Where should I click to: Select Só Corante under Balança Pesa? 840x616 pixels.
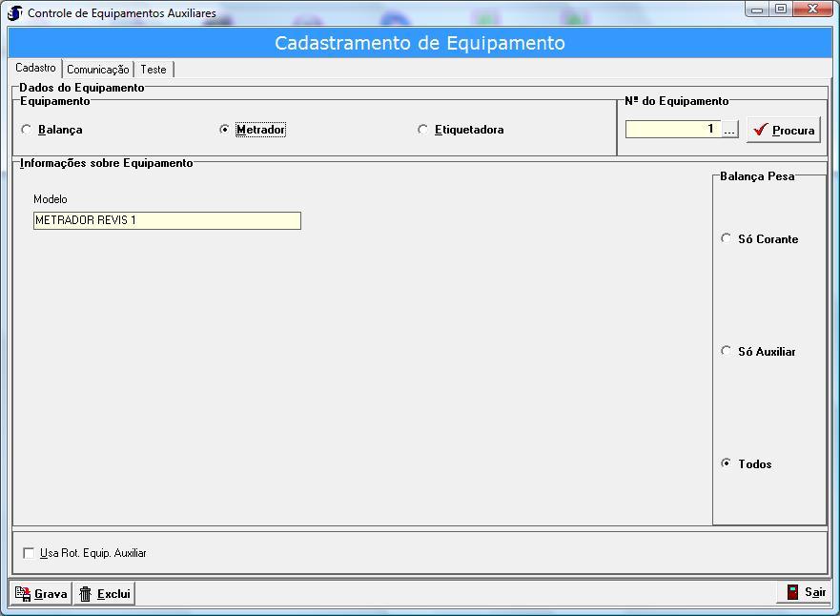coord(727,238)
